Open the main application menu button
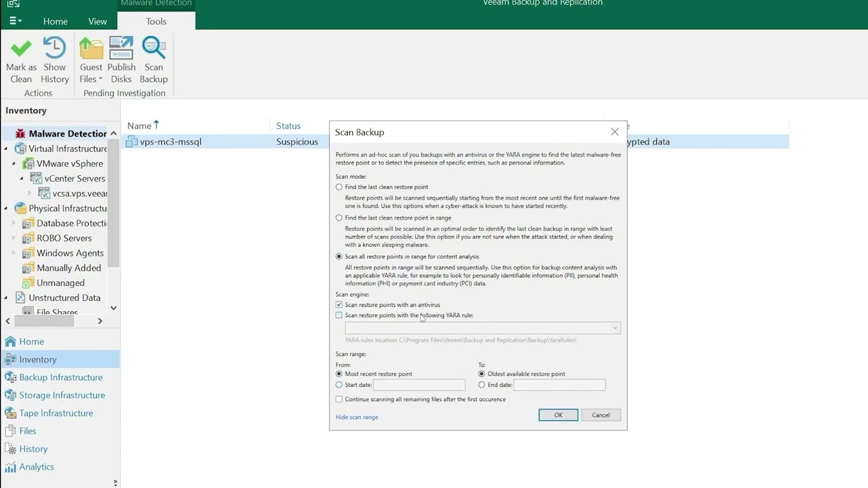This screenshot has height=488, width=868. pos(15,21)
